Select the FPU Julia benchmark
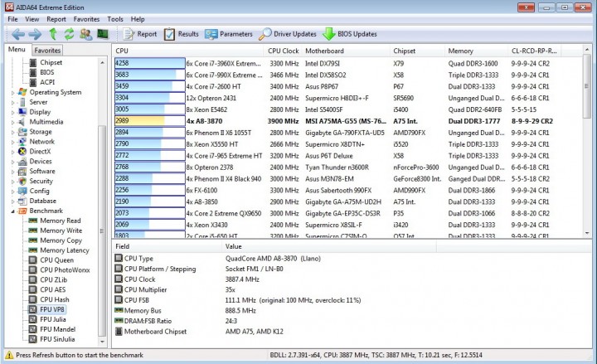The width and height of the screenshot is (597, 364). (x=52, y=319)
